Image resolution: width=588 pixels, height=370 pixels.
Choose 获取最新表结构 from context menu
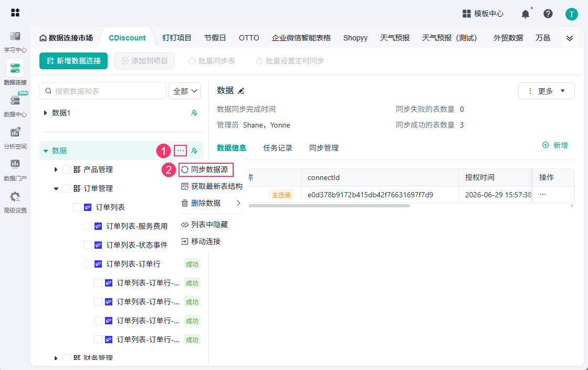[x=212, y=186]
